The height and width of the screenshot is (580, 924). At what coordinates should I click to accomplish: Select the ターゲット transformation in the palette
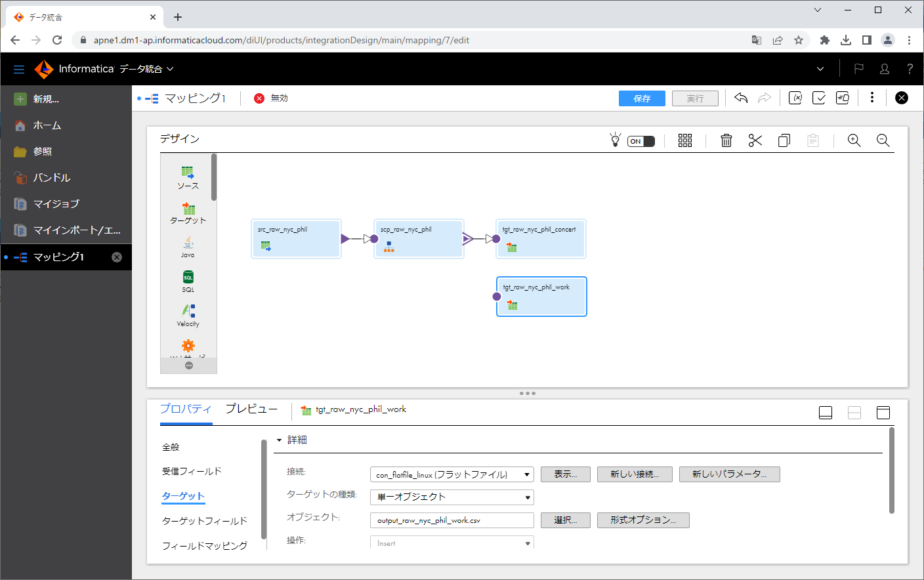point(188,213)
